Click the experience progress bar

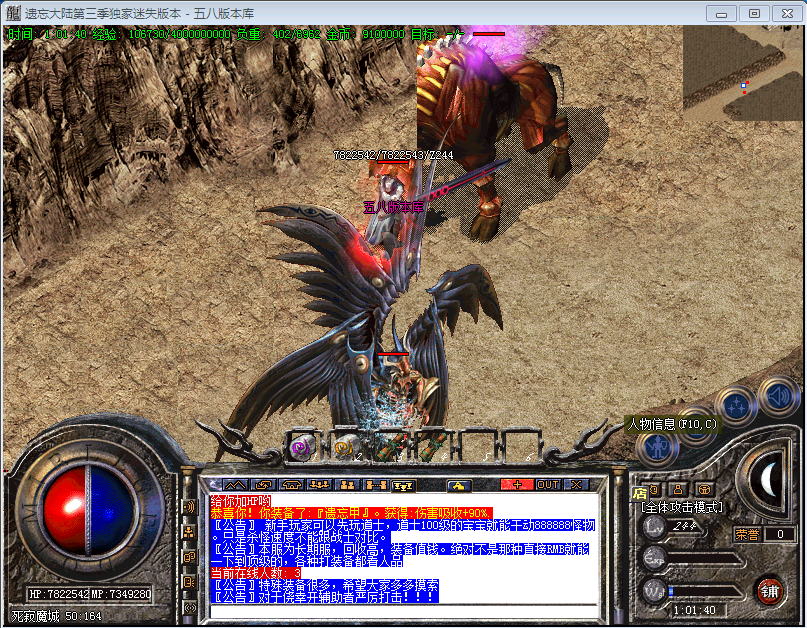coord(705,560)
